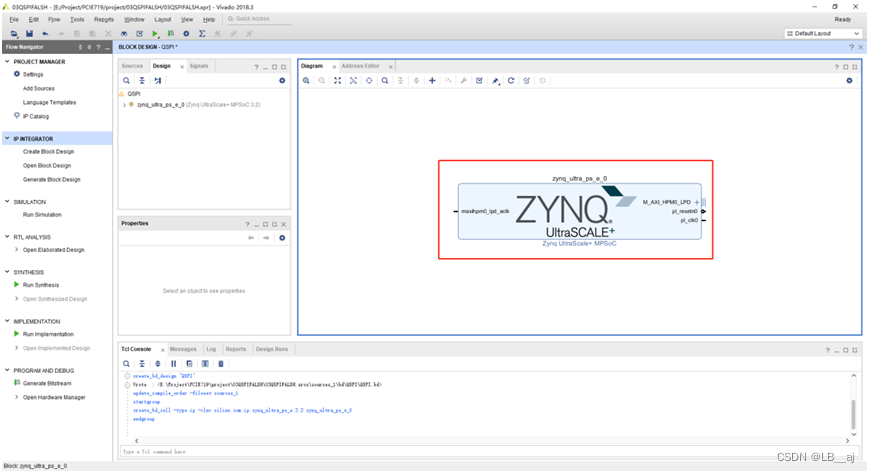The width and height of the screenshot is (869, 473).
Task: Click Regenerate Layout refresh icon
Action: (511, 80)
